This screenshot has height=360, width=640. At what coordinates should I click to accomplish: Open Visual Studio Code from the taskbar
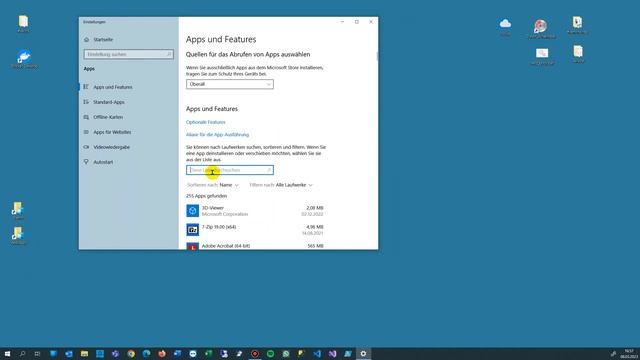pos(317,353)
